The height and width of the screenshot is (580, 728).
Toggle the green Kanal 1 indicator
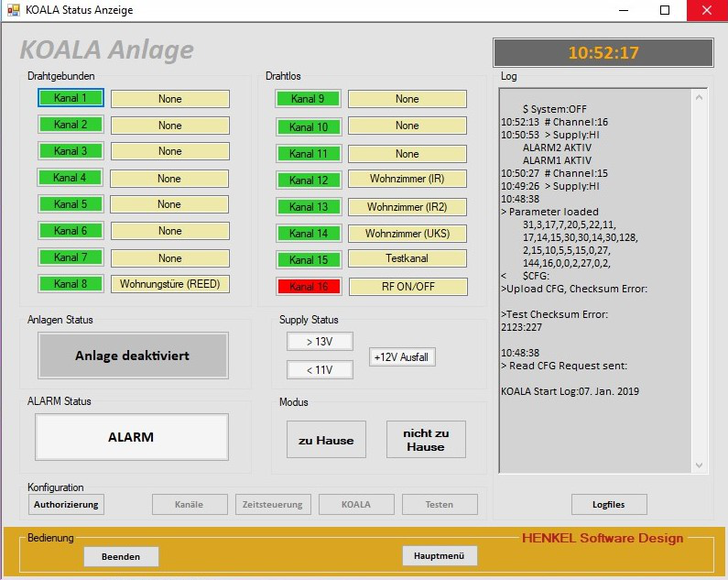[x=71, y=98]
